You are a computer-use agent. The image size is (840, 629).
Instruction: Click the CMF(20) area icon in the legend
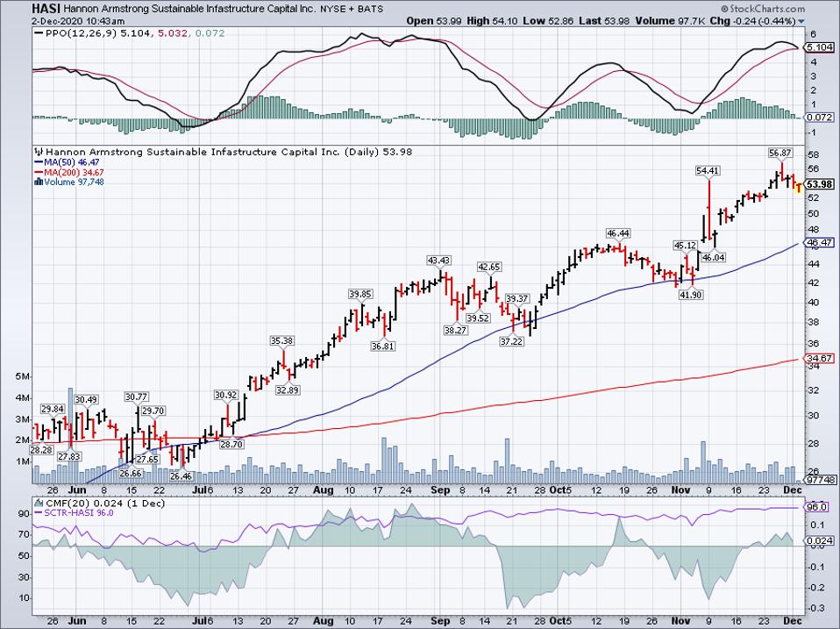[39, 503]
